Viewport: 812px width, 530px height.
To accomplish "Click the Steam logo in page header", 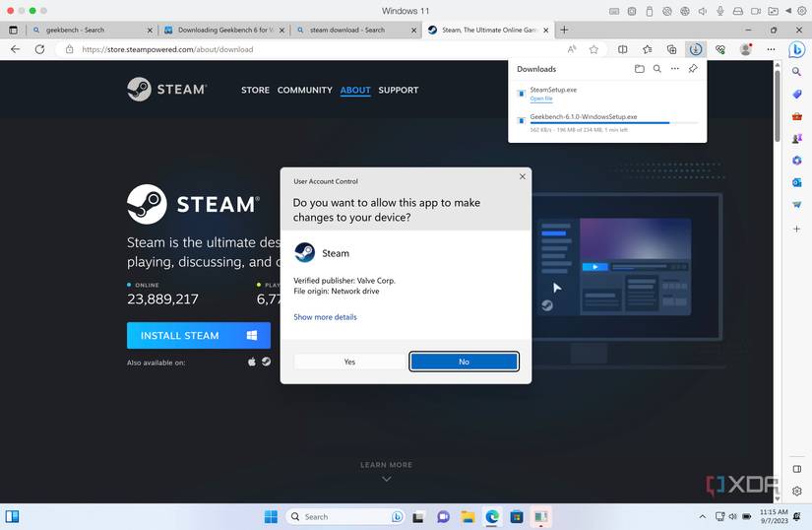I will tap(166, 89).
